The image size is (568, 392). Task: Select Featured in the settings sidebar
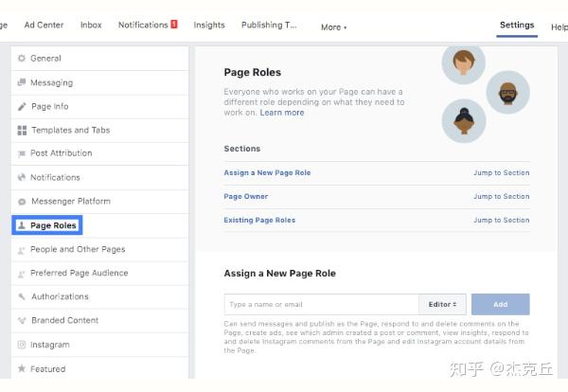(99, 368)
